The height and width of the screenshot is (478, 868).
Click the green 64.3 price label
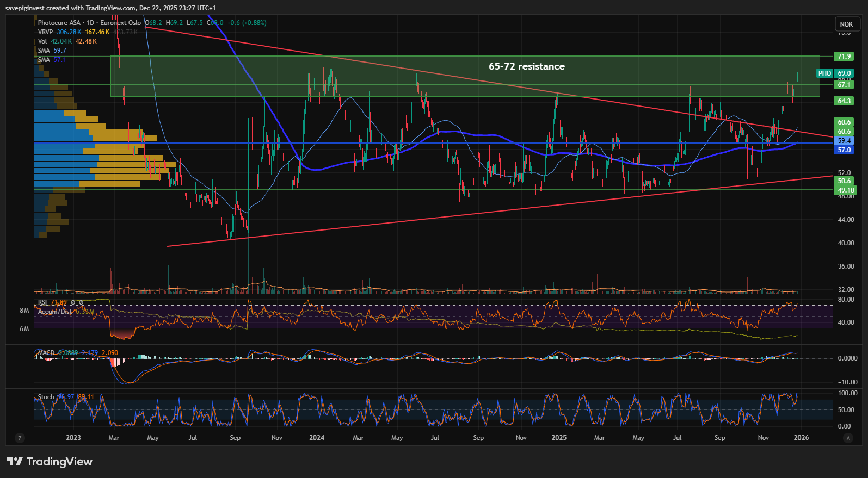pyautogui.click(x=844, y=101)
